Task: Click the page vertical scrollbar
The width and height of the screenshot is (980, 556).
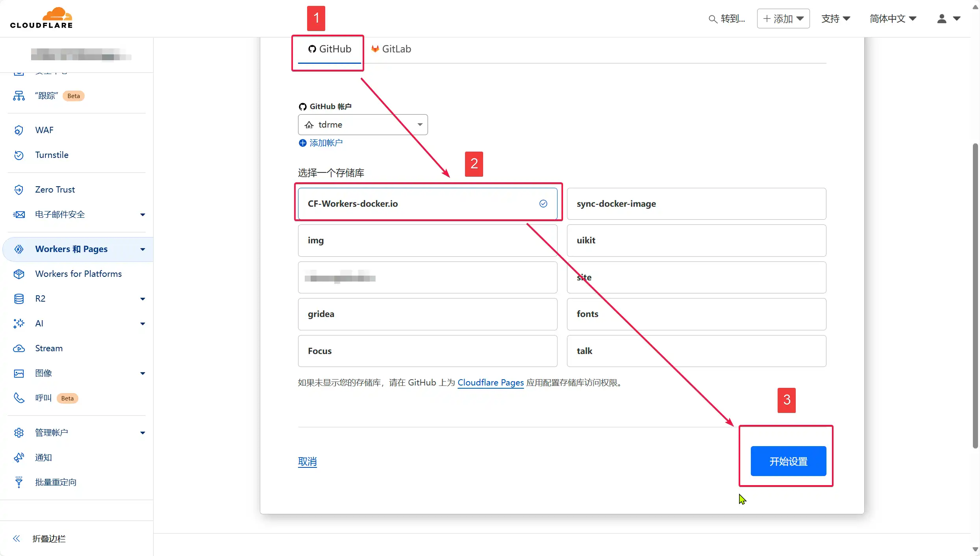Action: [x=975, y=295]
